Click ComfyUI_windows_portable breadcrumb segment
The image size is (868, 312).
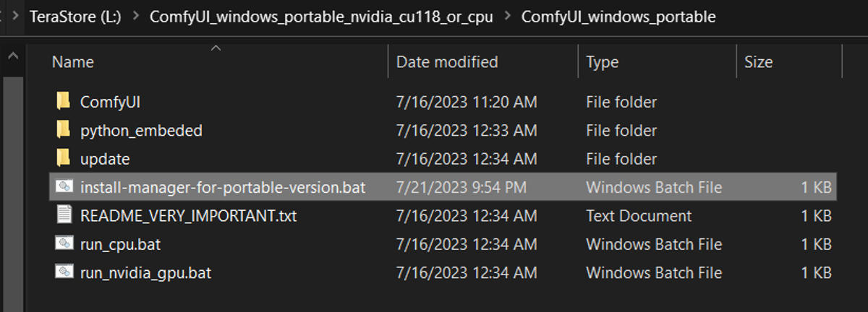point(618,17)
